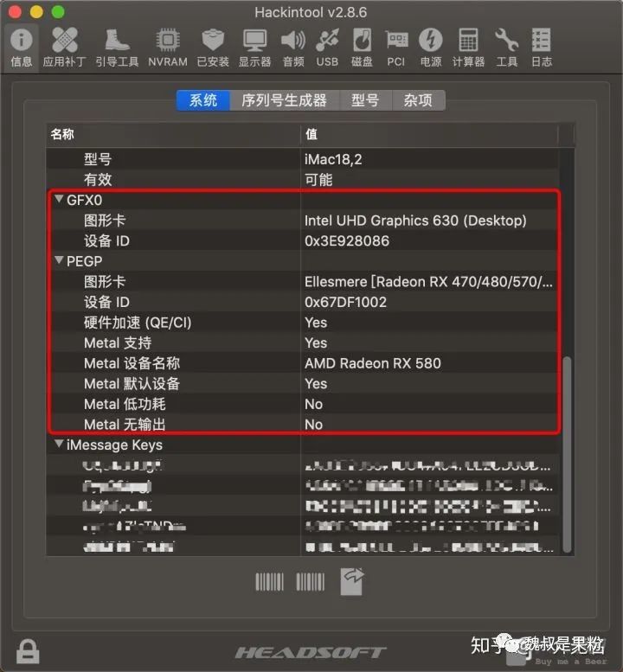Select the 型号 row label in table

click(x=98, y=159)
